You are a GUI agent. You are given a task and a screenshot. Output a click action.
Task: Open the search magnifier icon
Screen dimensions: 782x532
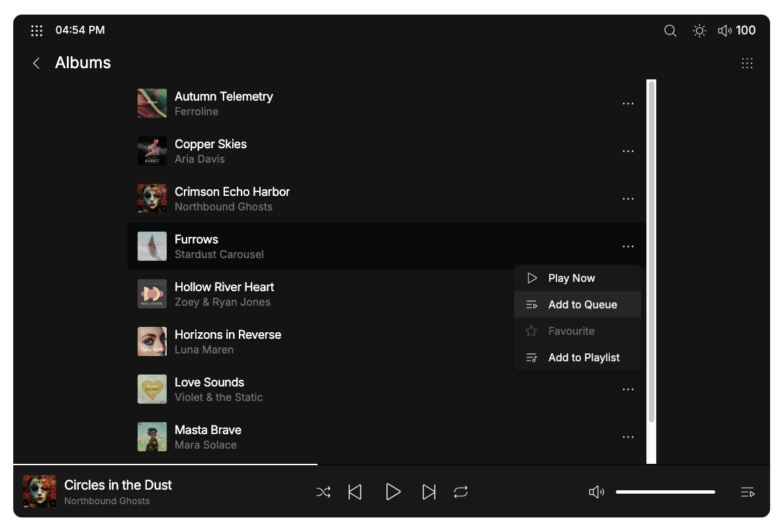tap(670, 30)
